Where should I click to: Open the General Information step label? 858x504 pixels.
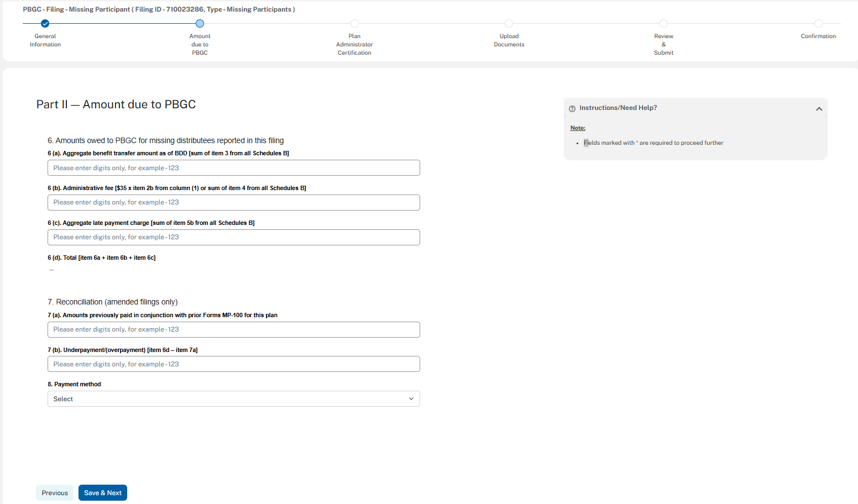45,40
